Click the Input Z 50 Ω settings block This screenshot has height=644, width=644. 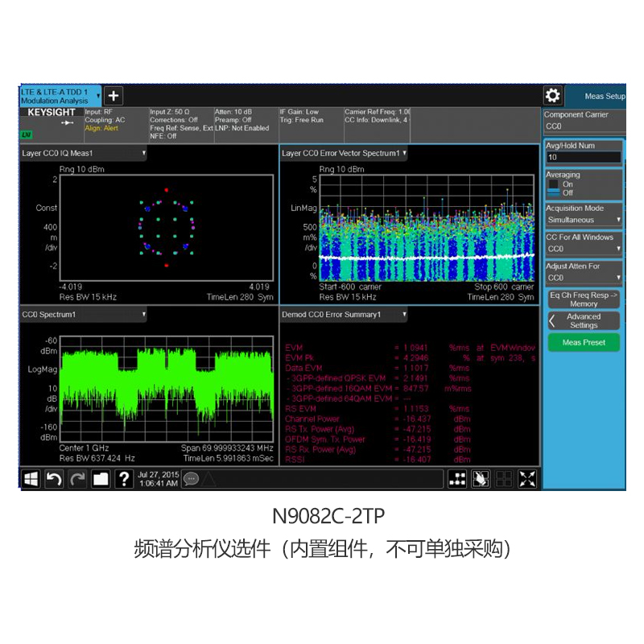[181, 125]
